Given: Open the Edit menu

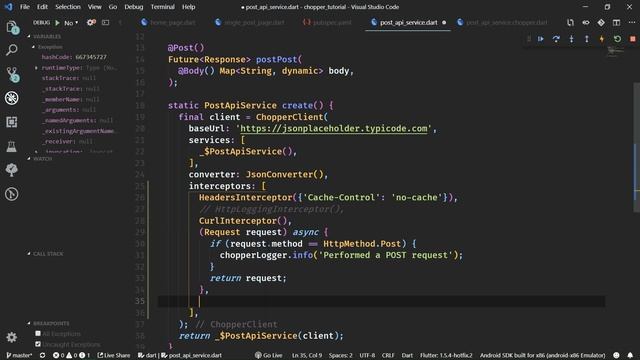Looking at the screenshot, I should pos(42,7).
